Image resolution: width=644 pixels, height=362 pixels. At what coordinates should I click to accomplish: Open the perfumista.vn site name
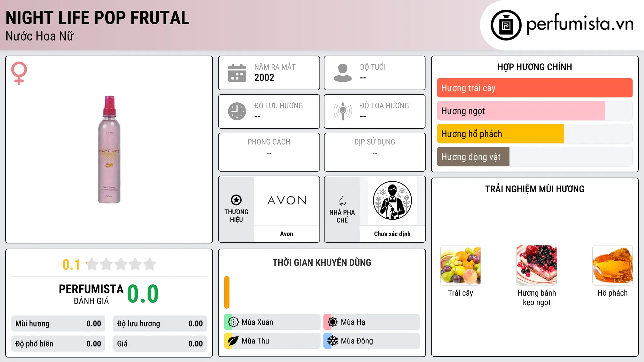coord(580,24)
